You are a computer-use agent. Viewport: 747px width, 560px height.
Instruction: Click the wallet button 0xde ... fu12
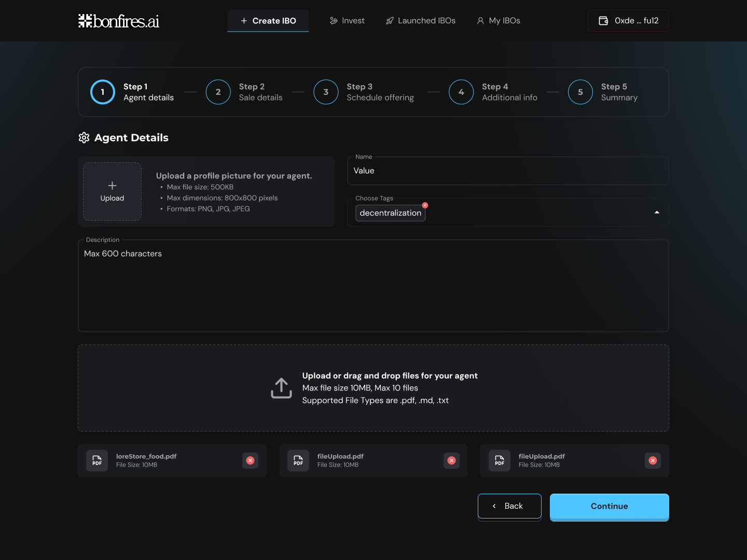pos(628,21)
